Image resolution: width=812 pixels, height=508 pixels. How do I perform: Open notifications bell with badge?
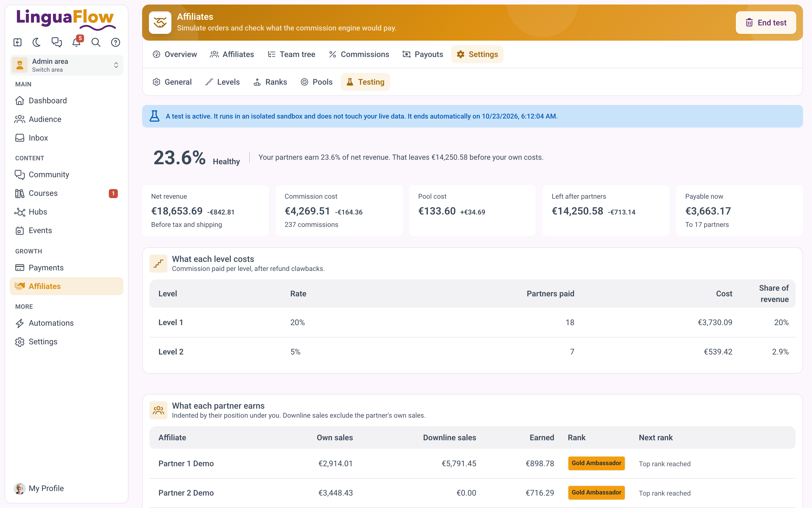[x=77, y=42]
